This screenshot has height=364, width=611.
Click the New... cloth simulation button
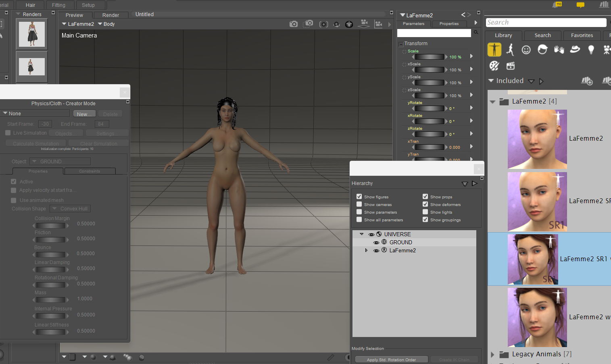[84, 114]
